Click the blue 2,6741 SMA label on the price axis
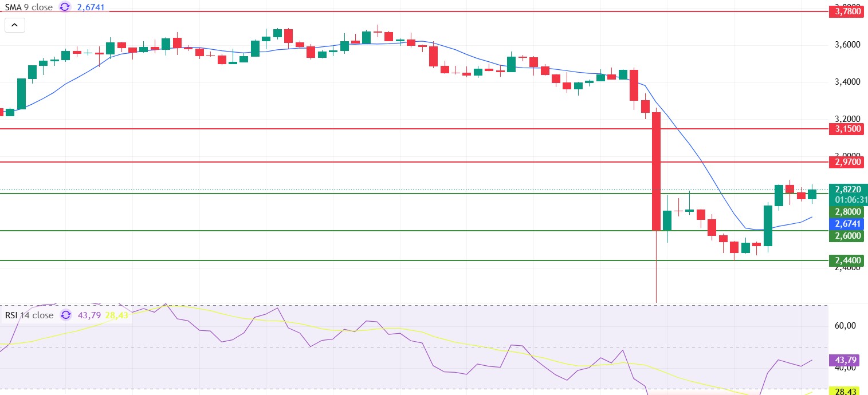This screenshot has height=395, width=868. (849, 223)
